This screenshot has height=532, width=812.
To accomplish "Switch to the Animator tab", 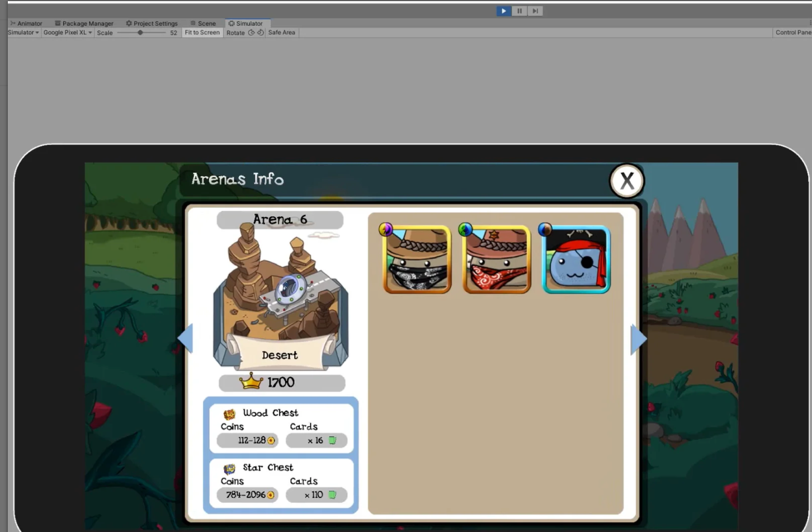I will tap(26, 23).
